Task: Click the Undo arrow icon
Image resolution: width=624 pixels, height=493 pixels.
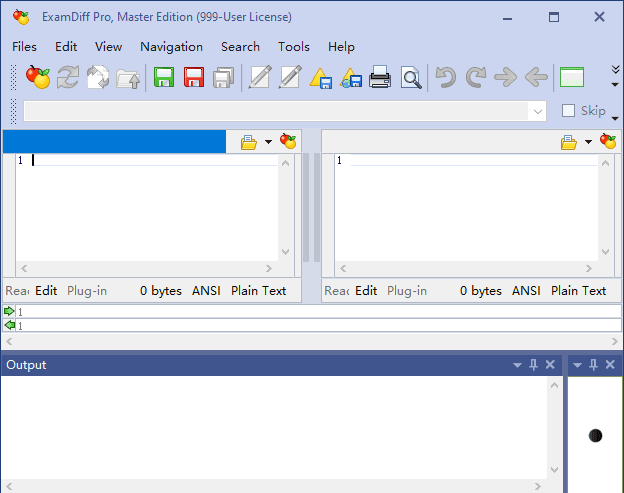Action: tap(446, 77)
